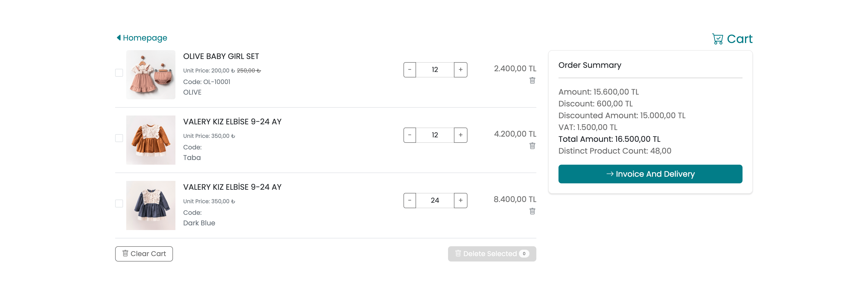
Task: Click the Cart icon at top right
Action: coord(717,39)
